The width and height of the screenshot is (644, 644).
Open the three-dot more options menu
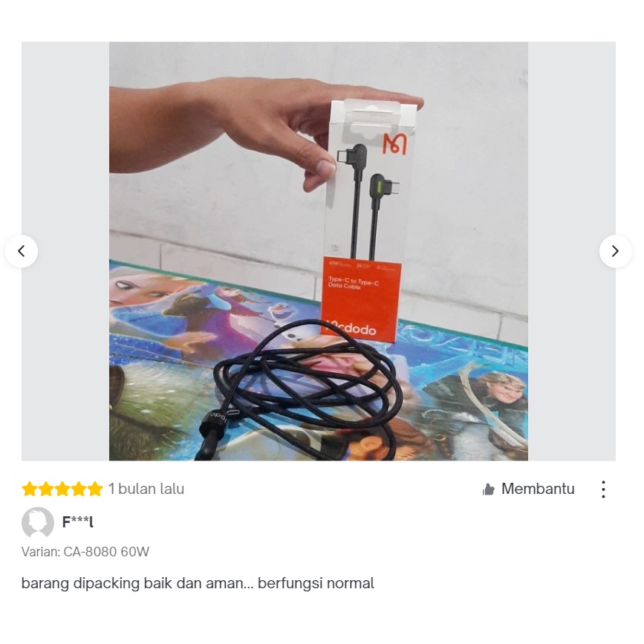click(603, 489)
